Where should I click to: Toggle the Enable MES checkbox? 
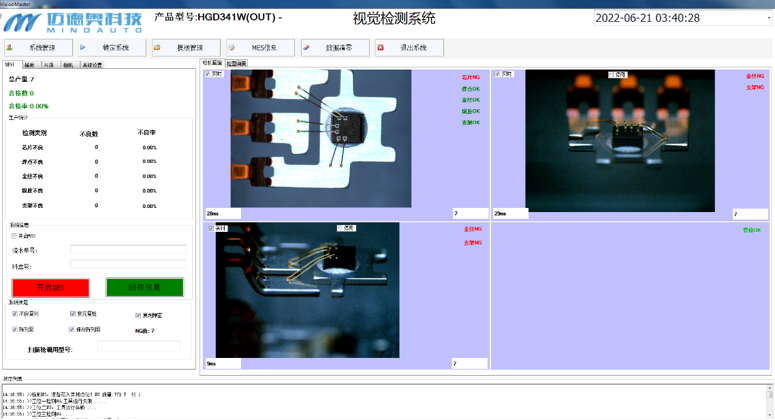pos(15,236)
